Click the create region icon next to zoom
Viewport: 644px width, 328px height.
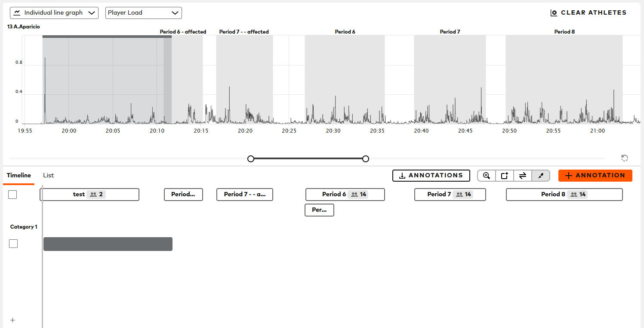[x=504, y=175]
